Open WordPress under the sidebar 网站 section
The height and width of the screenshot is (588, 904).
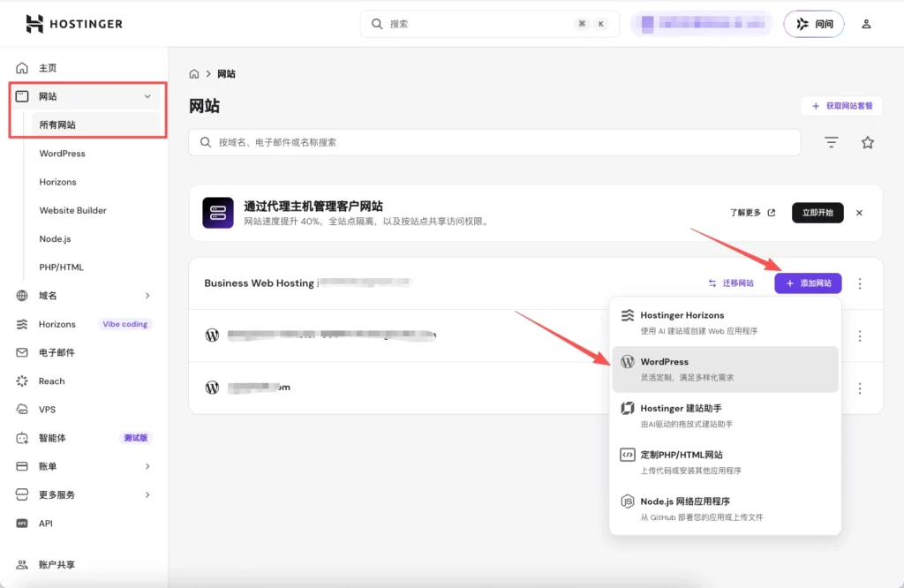63,154
